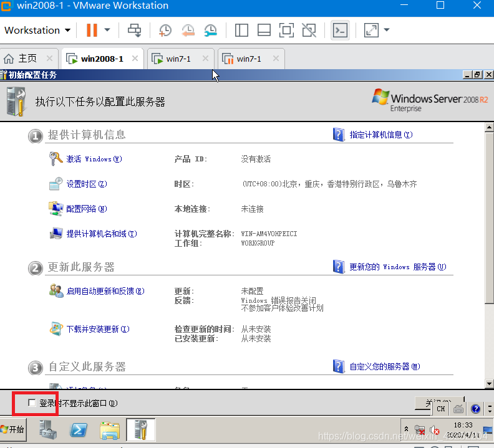
Task: Click the 没有激活 product ID status
Action: 256,159
